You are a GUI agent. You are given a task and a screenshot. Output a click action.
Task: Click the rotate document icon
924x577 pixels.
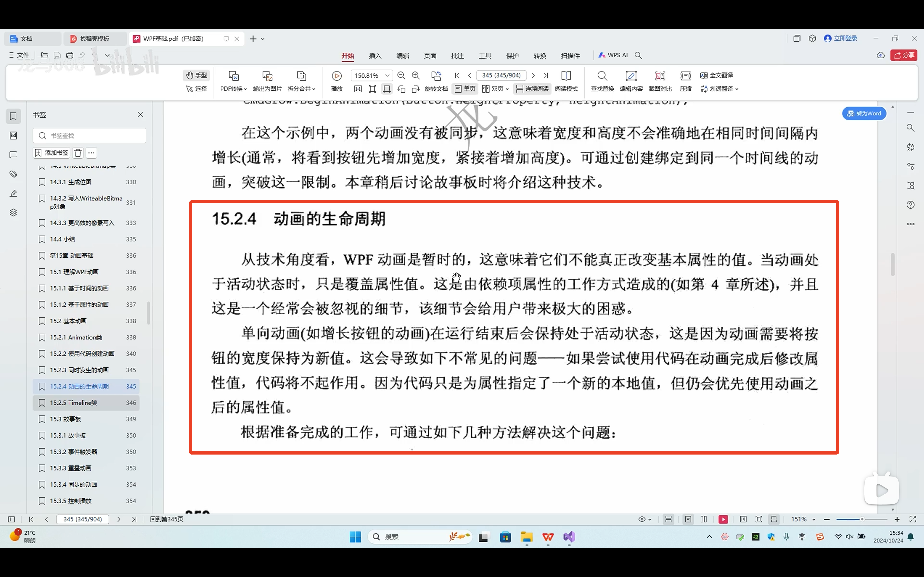pos(436,76)
